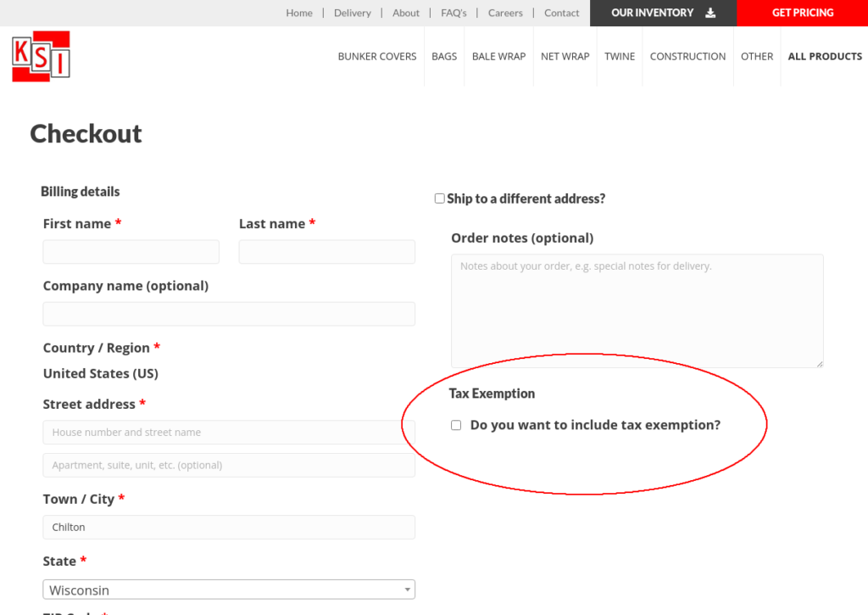Screen dimensions: 868x615
Task: Open the Bale Wrap menu item
Action: coord(498,56)
